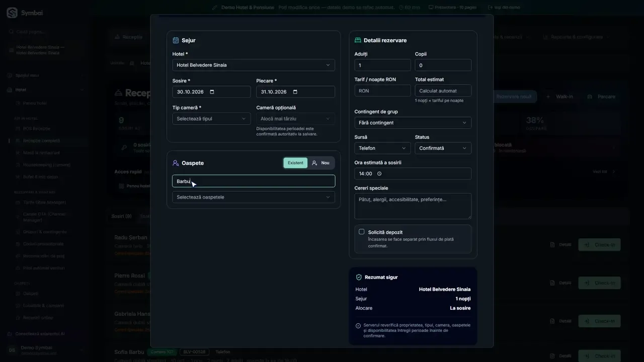
Task: Open the Selectează oaspetele dropdown
Action: 254,197
